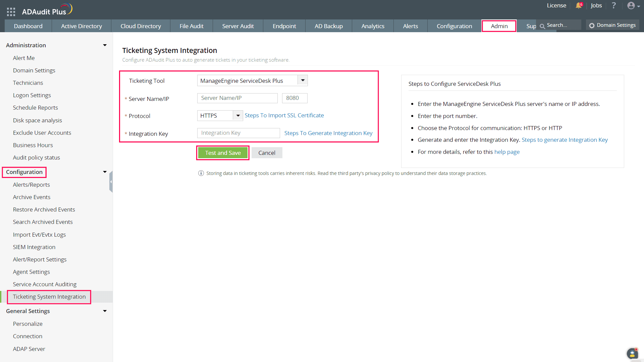Image resolution: width=644 pixels, height=362 pixels.
Task: Open Steps To Import SSL Certificate link
Action: click(284, 115)
